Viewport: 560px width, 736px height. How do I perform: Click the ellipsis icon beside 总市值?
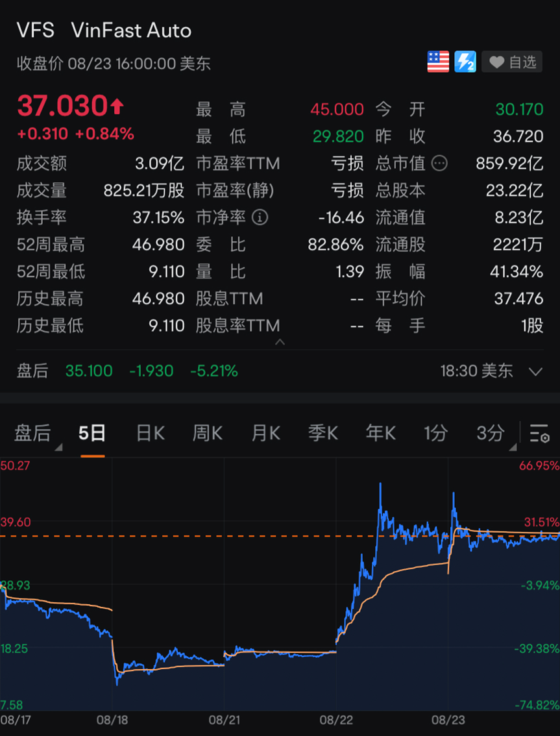[x=439, y=164]
